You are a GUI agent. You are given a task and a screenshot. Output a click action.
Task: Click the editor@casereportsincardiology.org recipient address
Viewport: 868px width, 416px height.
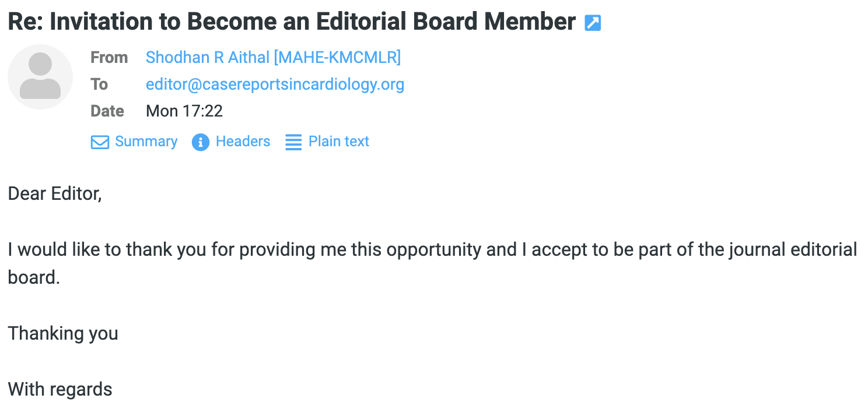point(275,84)
